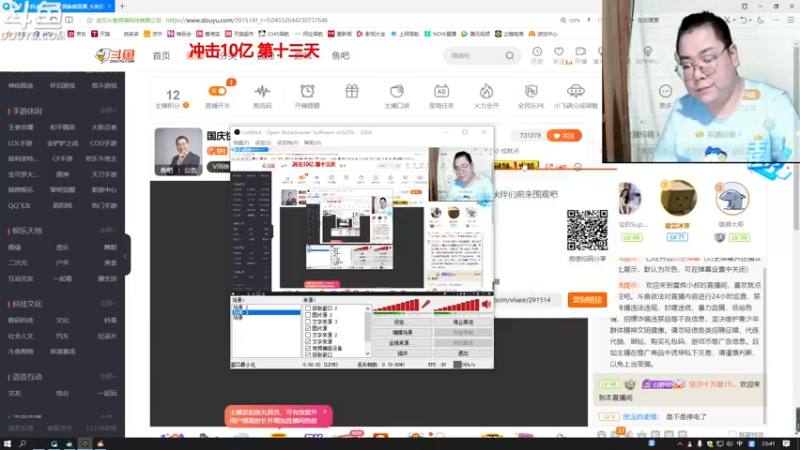This screenshot has width=800, height=450.
Task: Collapse the left sidebar arrow handle
Action: (x=126, y=256)
